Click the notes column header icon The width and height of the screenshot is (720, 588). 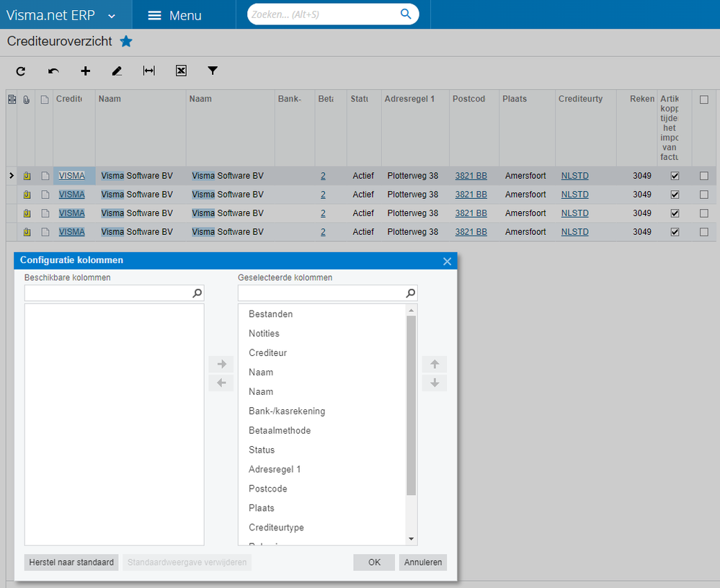[45, 99]
